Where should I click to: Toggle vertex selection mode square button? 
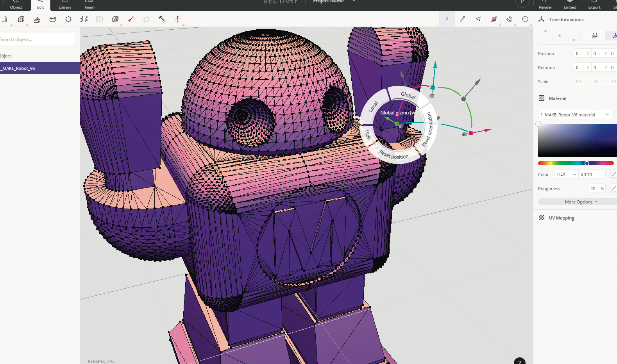[x=447, y=19]
